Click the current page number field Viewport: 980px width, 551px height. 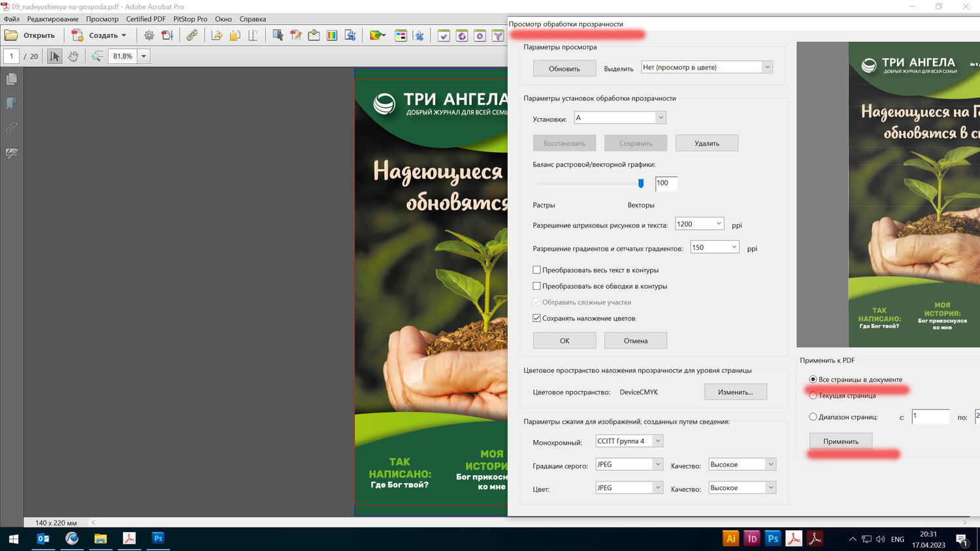tap(12, 56)
